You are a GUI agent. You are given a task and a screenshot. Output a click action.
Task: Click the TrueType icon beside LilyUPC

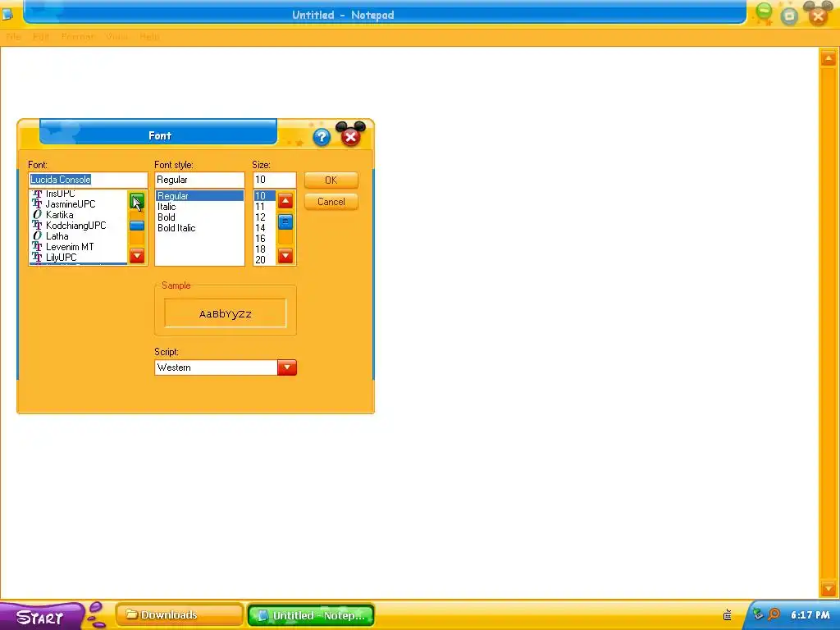(x=37, y=258)
